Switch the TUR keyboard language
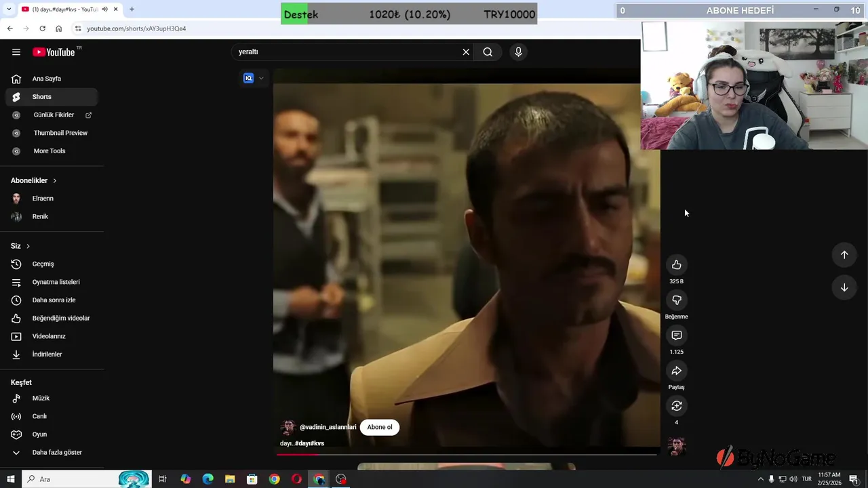 click(x=807, y=479)
